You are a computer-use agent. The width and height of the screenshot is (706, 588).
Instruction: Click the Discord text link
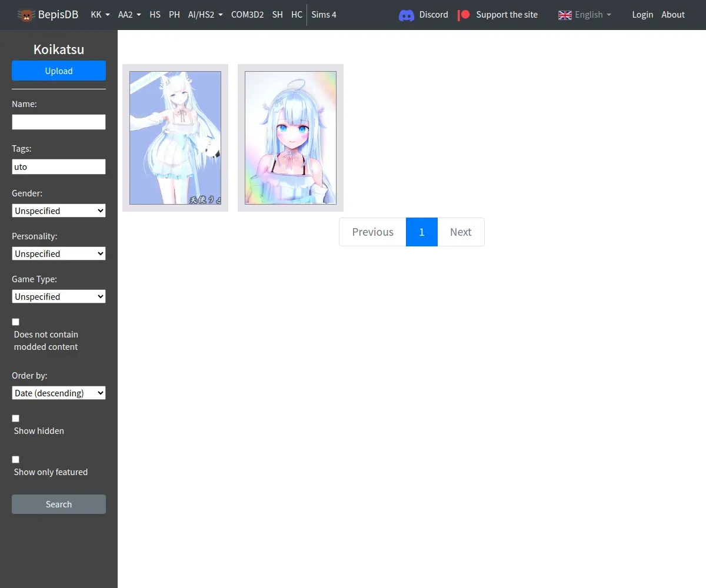click(434, 15)
